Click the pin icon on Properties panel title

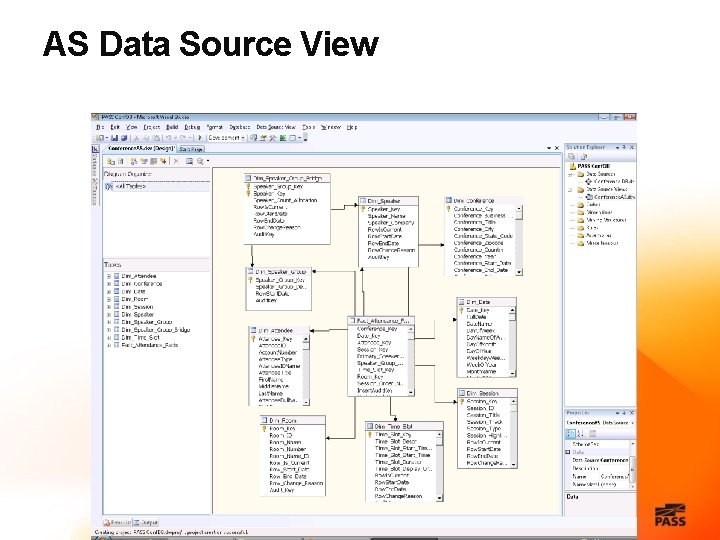tap(624, 413)
